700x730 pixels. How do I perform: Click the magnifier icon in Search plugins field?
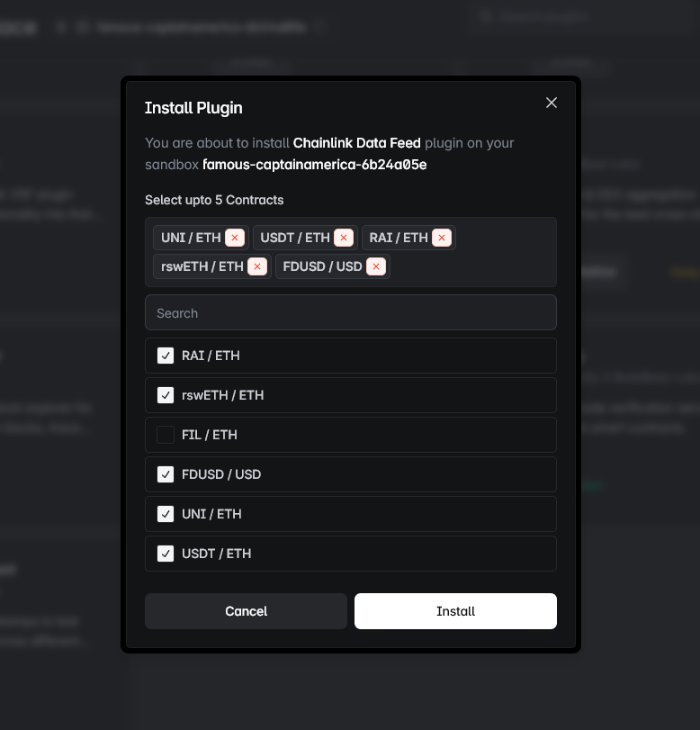click(x=487, y=16)
